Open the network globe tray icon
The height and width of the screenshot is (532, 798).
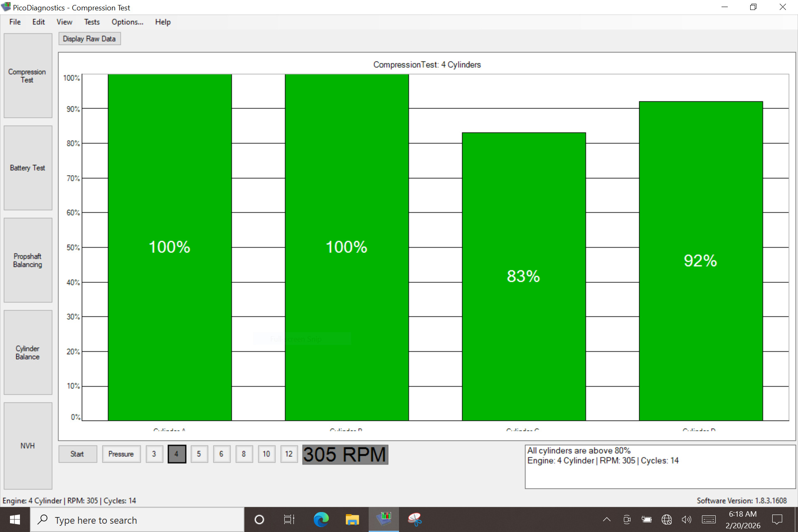coord(667,520)
